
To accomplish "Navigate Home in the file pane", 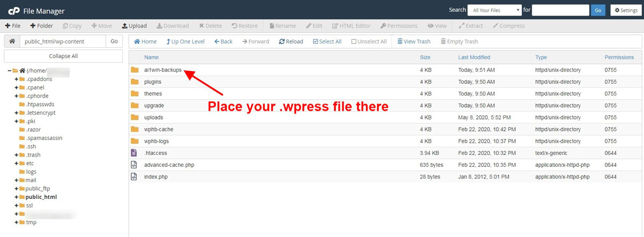I will point(145,41).
